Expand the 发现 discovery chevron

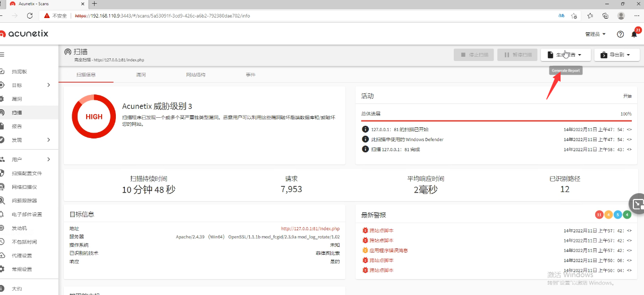[x=48, y=140]
